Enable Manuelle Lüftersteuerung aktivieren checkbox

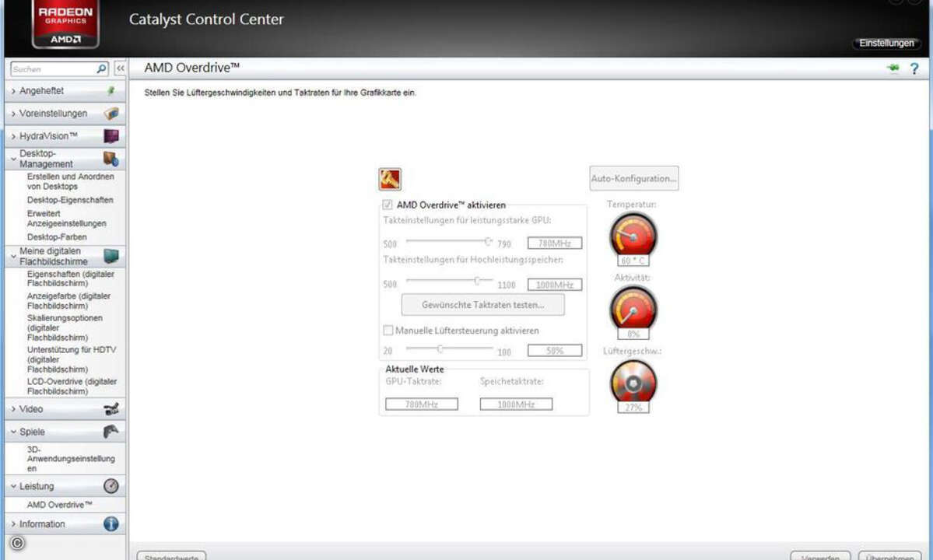tap(388, 331)
